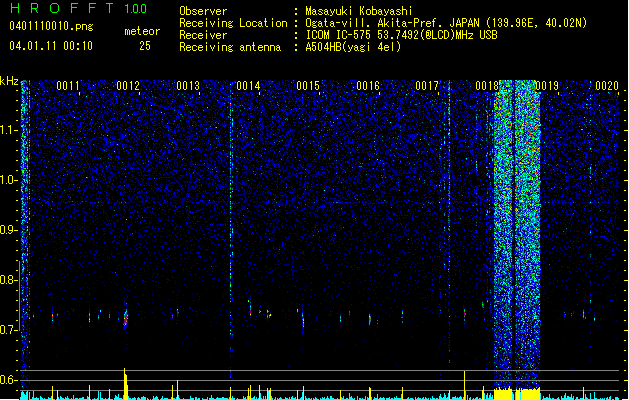Screen dimensions: 629x400
Task: Click the version number 1.0.0
Action: 135,9
